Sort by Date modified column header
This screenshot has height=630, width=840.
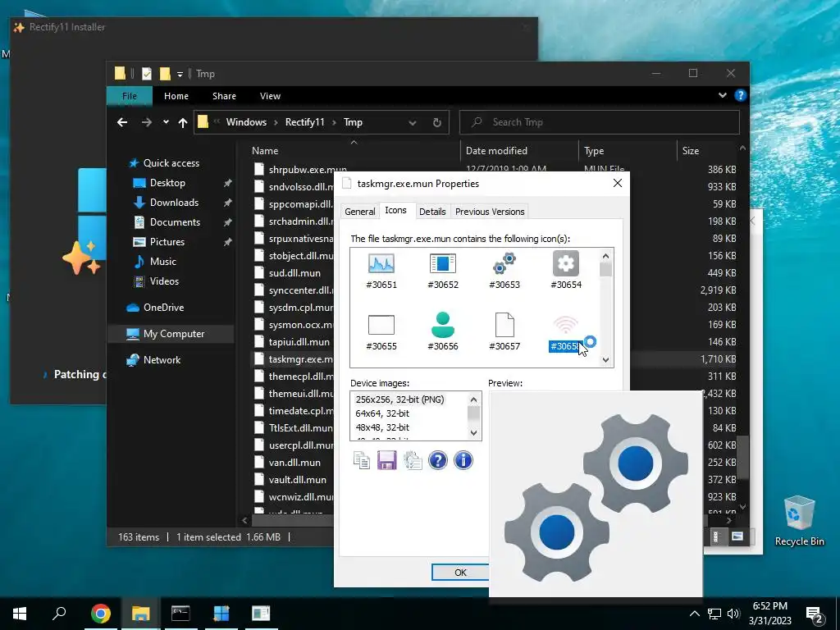[x=496, y=151]
